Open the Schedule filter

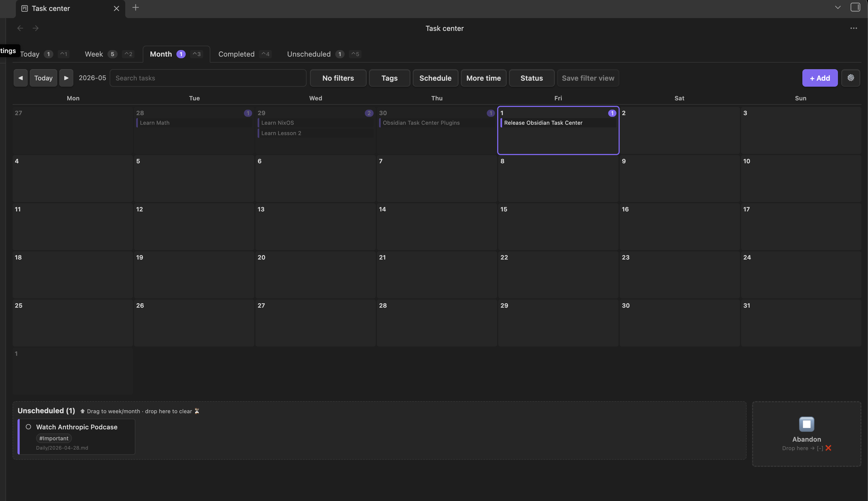click(x=435, y=78)
